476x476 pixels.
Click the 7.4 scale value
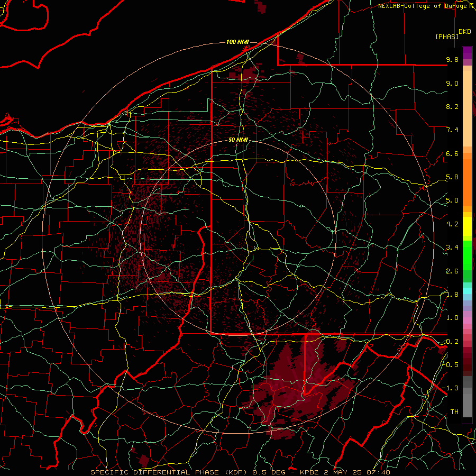[452, 130]
